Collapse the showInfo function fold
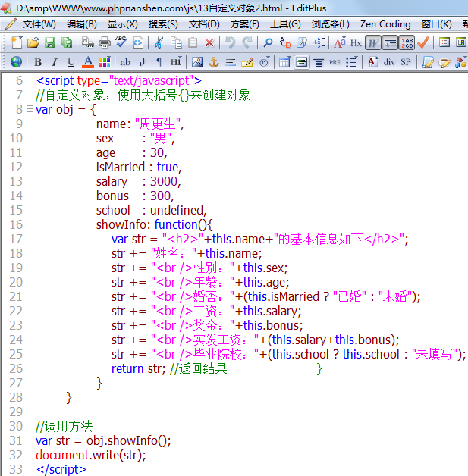The height and width of the screenshot is (476, 468). [30, 224]
